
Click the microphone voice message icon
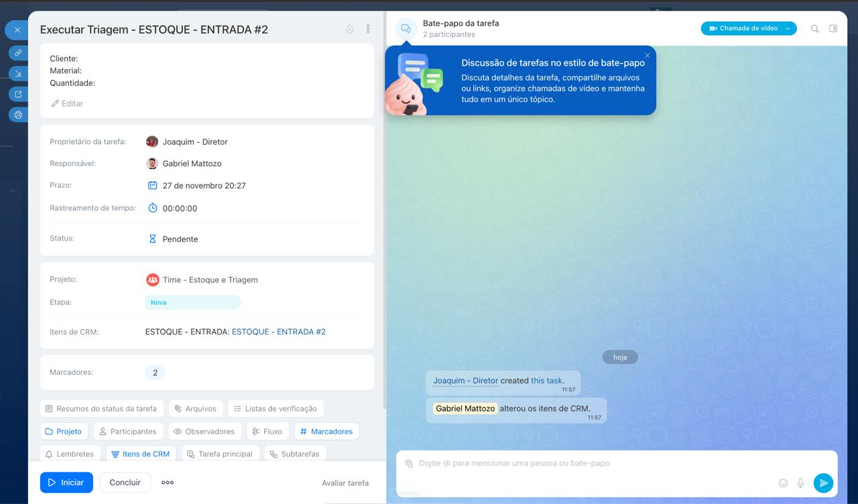(x=800, y=483)
